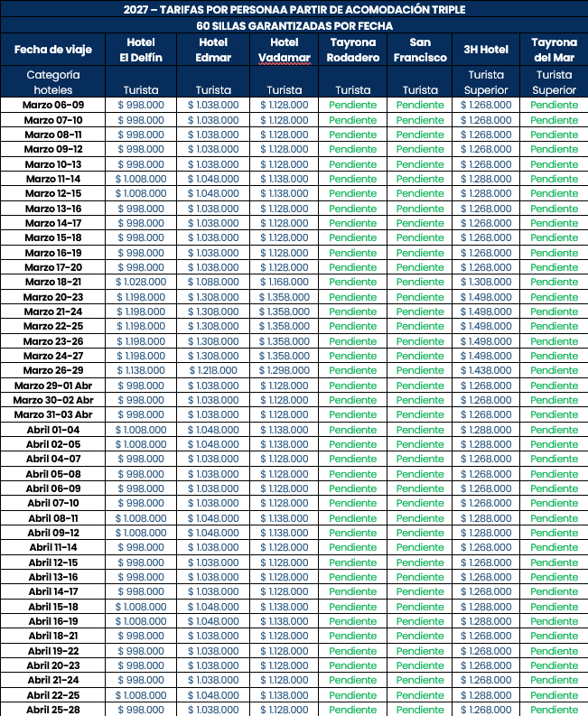Image resolution: width=588 pixels, height=716 pixels.
Task: Select the 'Abril 22-25' date row label
Action: point(53,695)
